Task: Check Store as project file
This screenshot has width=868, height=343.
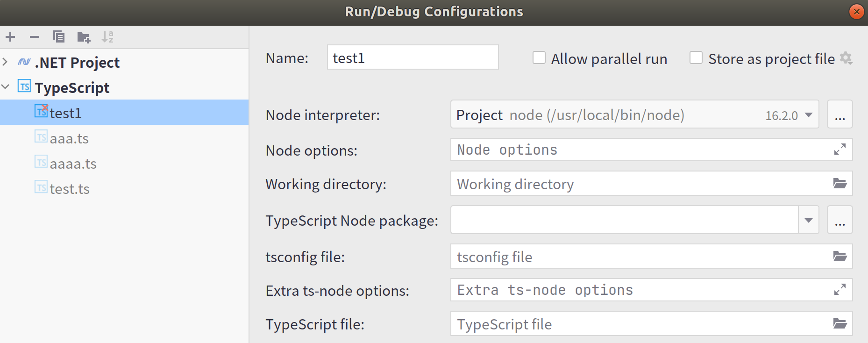Action: tap(696, 58)
